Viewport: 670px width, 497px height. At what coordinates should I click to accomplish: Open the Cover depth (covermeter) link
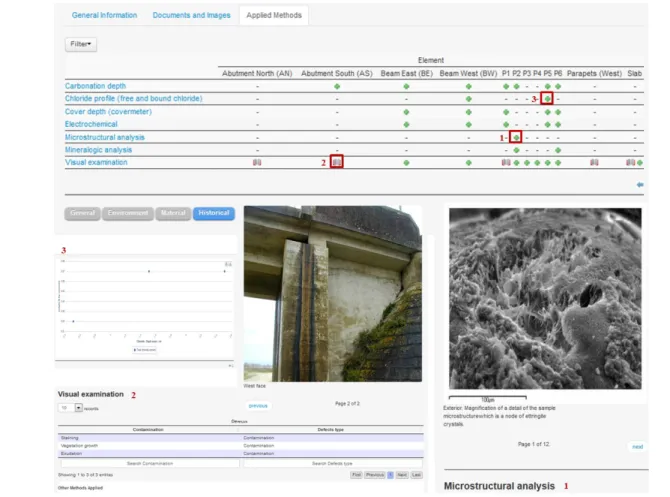108,112
